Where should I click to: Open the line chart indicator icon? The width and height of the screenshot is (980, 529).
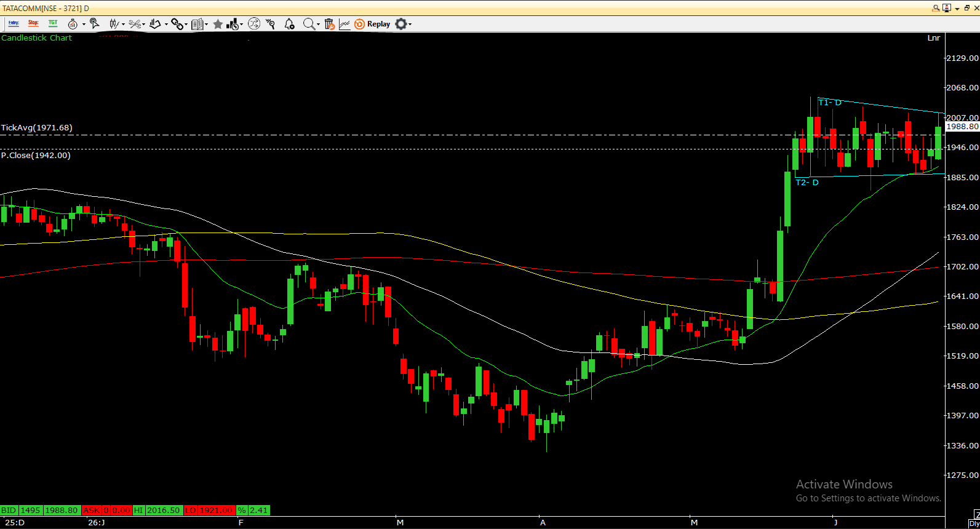pos(345,24)
